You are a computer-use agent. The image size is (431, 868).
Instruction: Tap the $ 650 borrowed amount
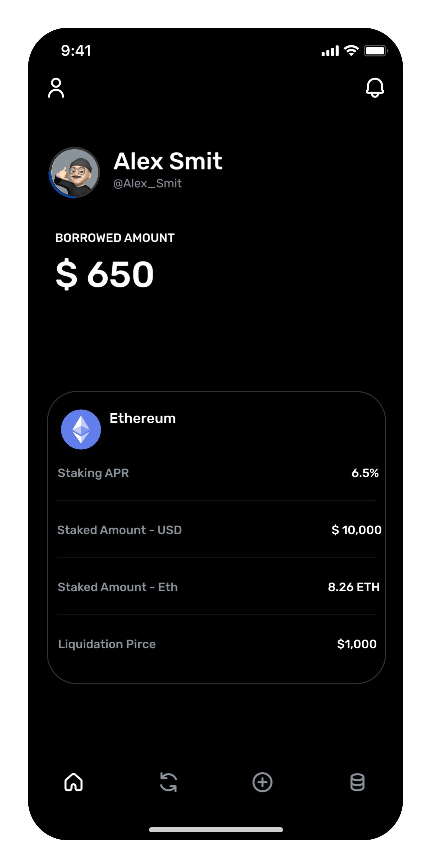(x=105, y=274)
